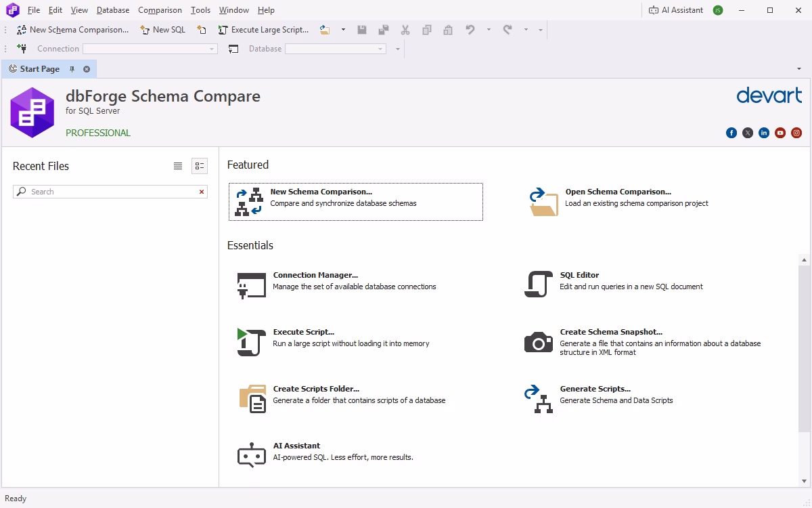Viewport: 812px width, 508px height.
Task: Open the Comparison menu
Action: [x=160, y=10]
